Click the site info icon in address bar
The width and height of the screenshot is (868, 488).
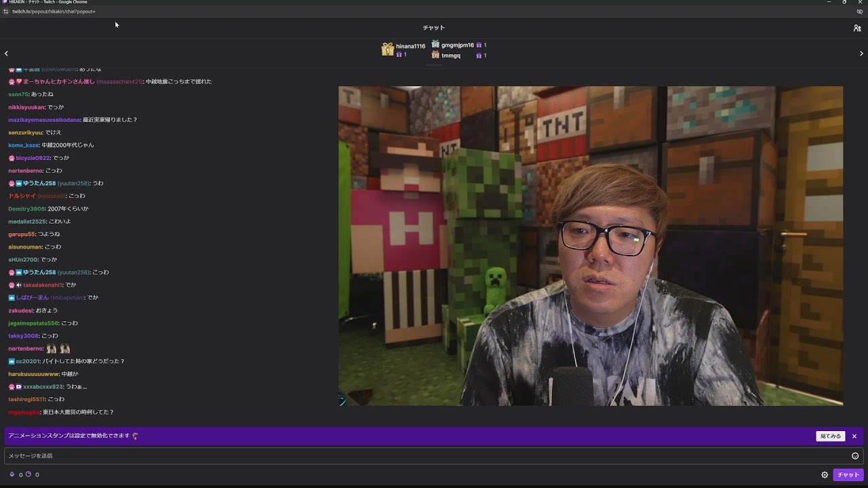coord(5,12)
